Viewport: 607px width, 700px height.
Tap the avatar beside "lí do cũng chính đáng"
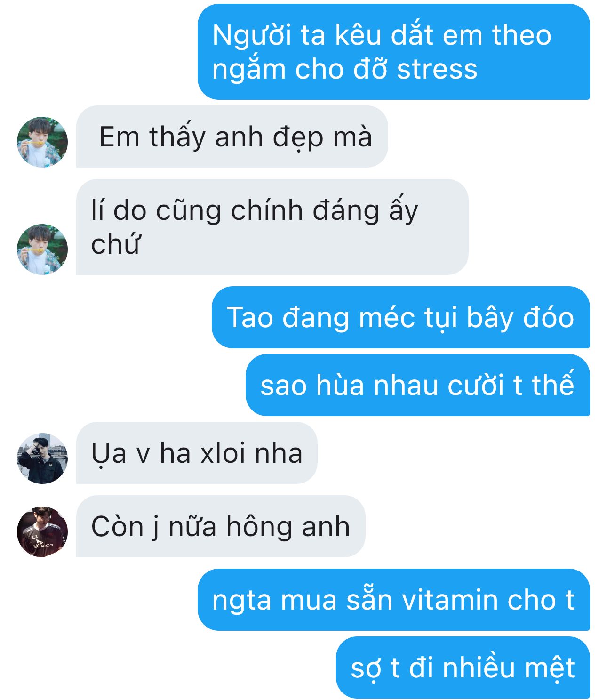[x=42, y=249]
